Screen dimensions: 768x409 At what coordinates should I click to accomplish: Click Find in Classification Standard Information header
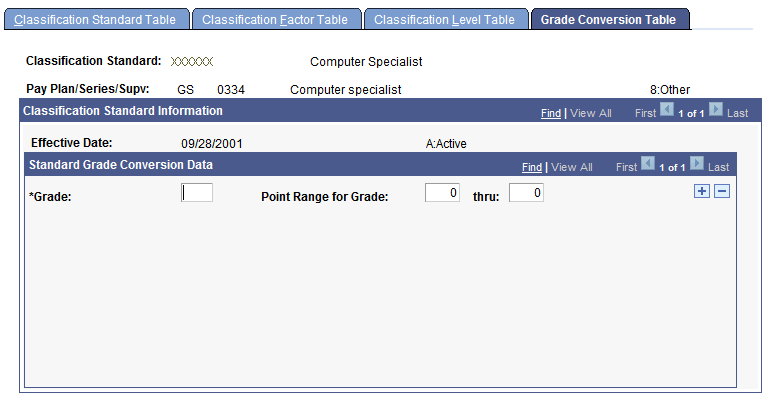pyautogui.click(x=551, y=113)
